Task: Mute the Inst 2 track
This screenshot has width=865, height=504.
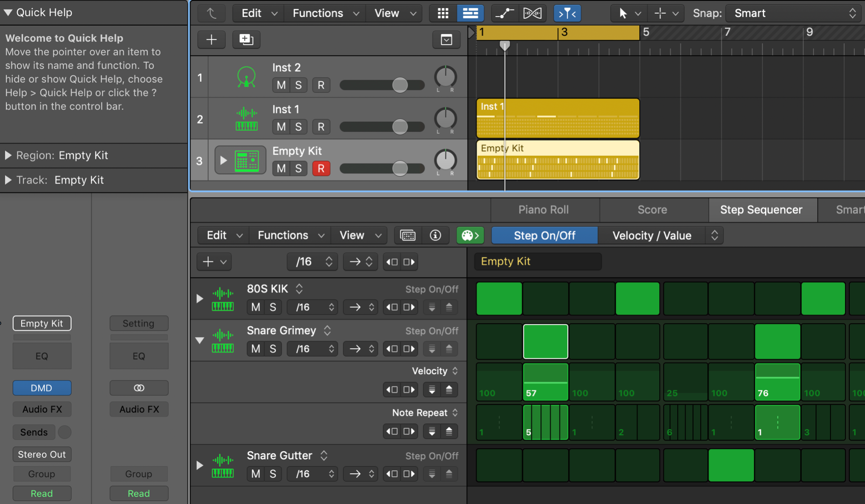Action: pos(281,85)
